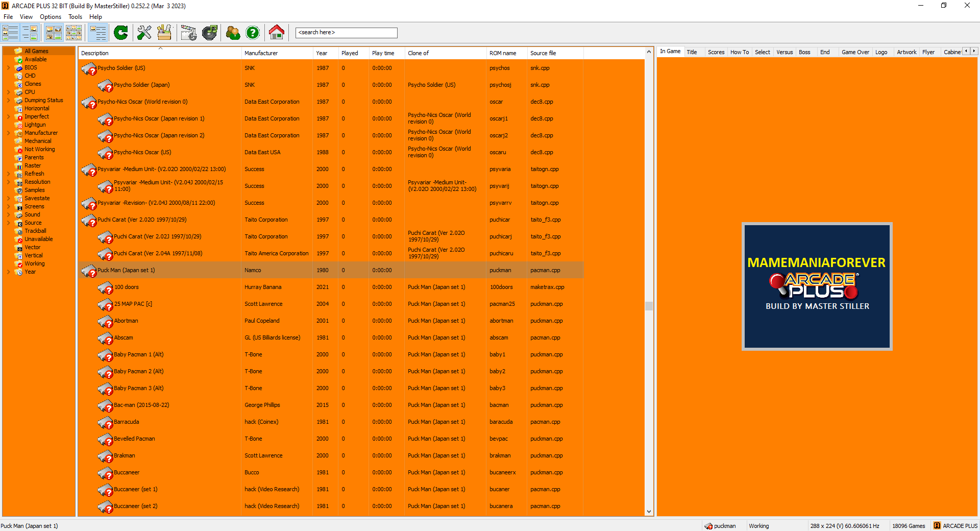
Task: Select the Puchi Carat (Ver 2.02O 1997/10/29) row
Action: click(x=331, y=220)
